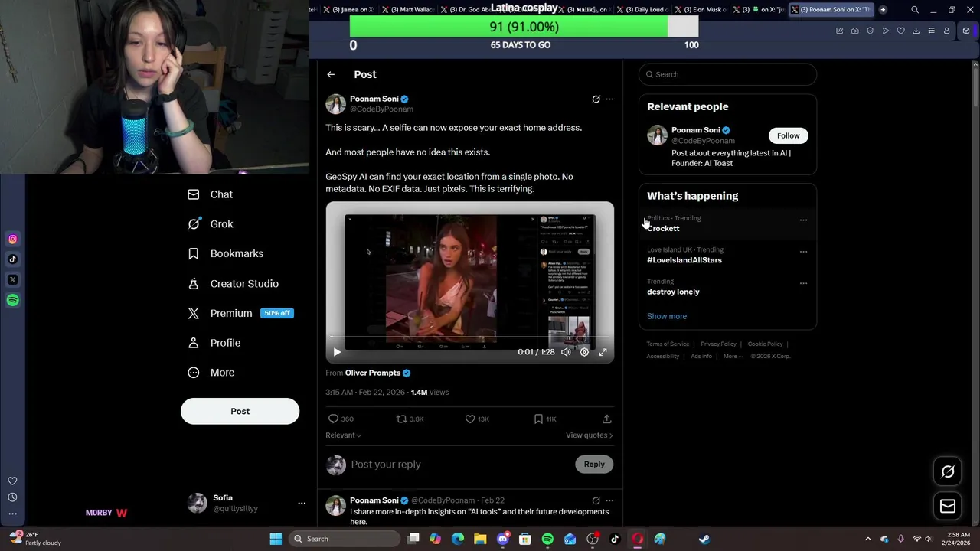Image resolution: width=980 pixels, height=551 pixels.
Task: Open the floating messages envelope button
Action: [x=948, y=506]
